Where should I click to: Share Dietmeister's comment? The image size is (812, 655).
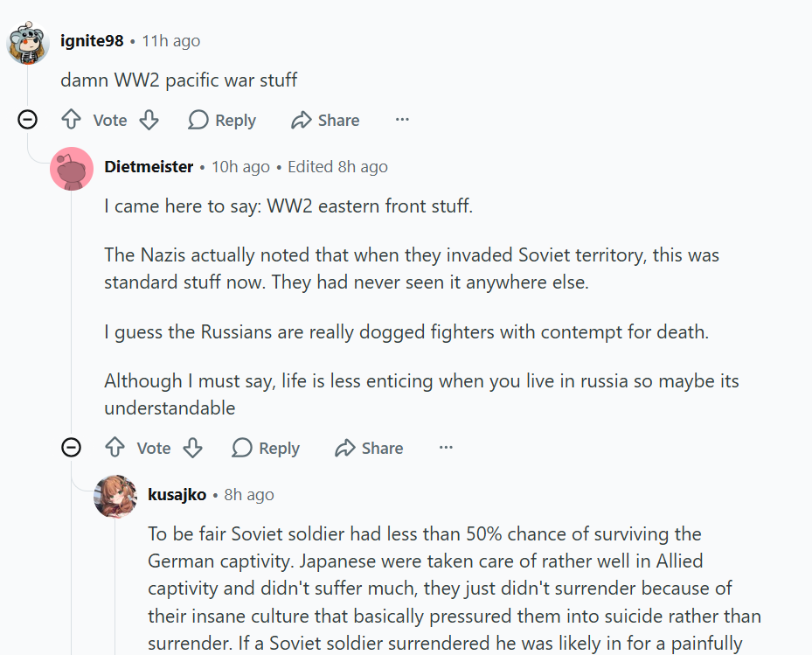pos(369,448)
